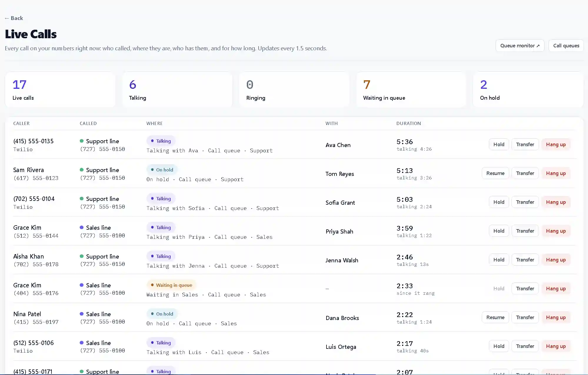Transfer the call from (702) 555-0104
The image size is (588, 375).
pyautogui.click(x=525, y=202)
